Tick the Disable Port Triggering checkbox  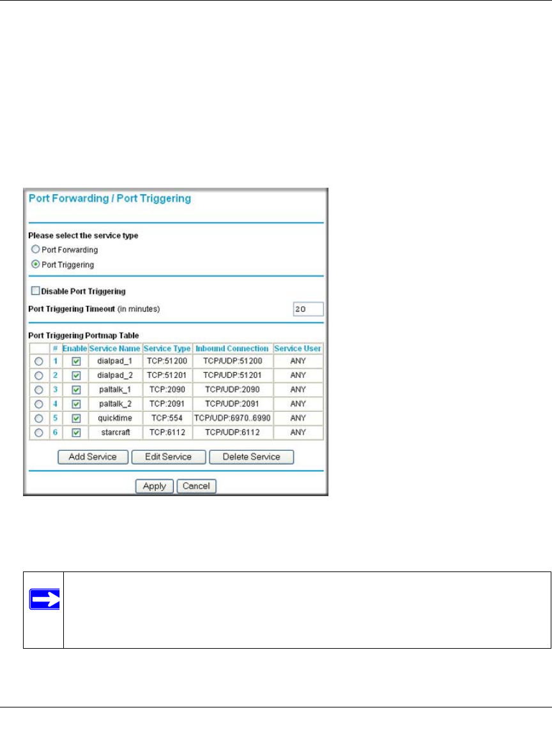pos(35,291)
